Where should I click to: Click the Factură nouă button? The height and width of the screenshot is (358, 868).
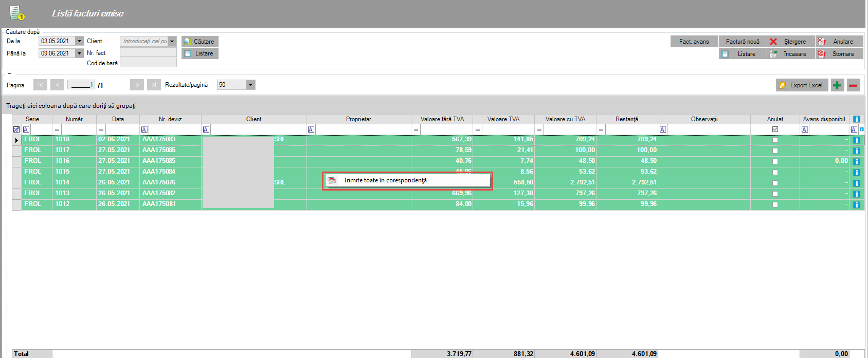pyautogui.click(x=742, y=42)
